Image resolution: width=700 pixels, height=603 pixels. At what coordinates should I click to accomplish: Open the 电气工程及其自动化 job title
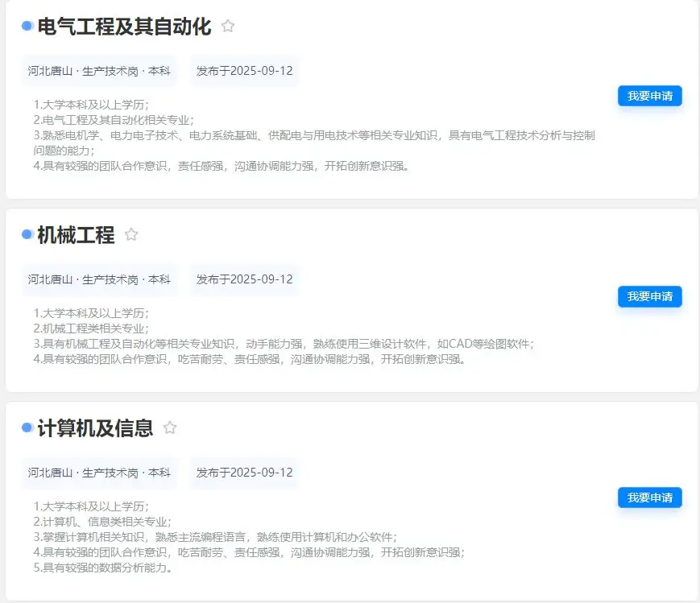pyautogui.click(x=124, y=27)
